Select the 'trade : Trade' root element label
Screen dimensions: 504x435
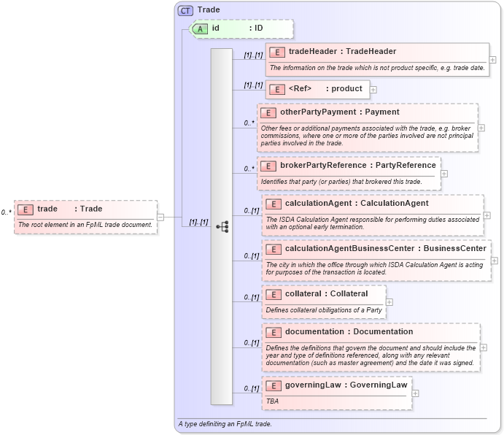click(70, 209)
